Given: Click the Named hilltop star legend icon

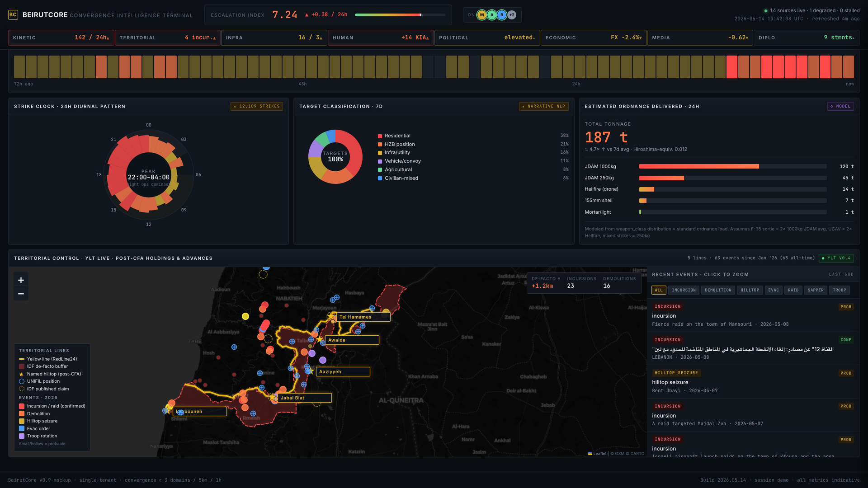Looking at the screenshot, I should point(22,374).
